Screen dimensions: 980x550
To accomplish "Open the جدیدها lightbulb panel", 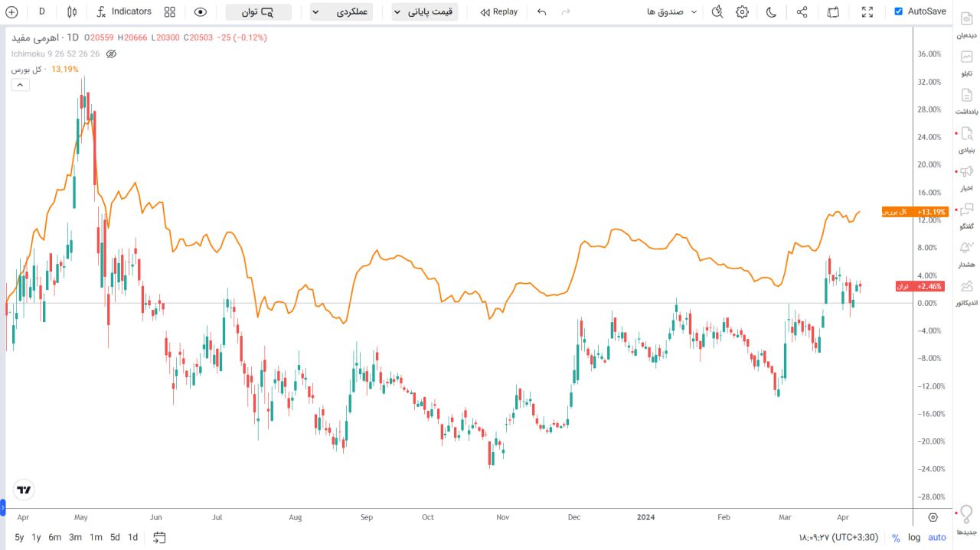I will (x=966, y=521).
